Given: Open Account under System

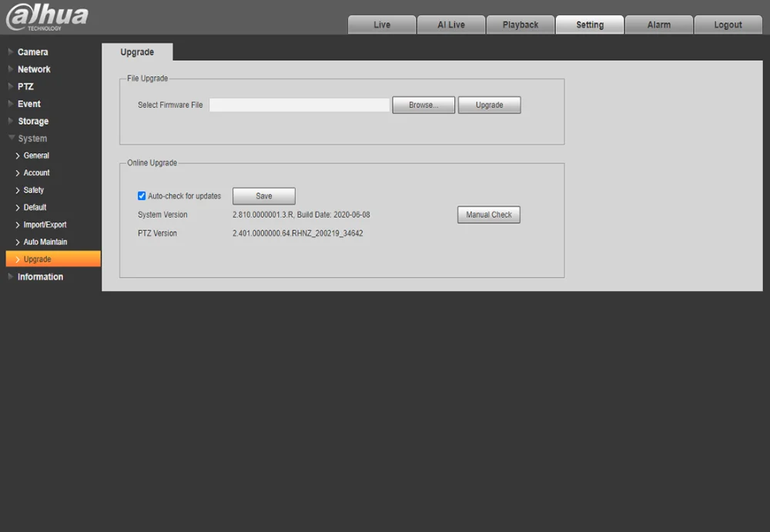Looking at the screenshot, I should pos(36,173).
